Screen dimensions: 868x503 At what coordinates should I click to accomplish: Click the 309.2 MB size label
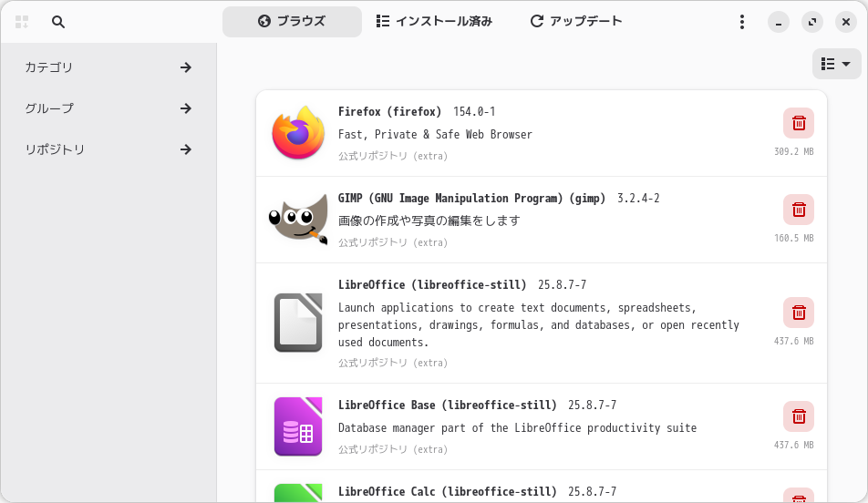794,151
